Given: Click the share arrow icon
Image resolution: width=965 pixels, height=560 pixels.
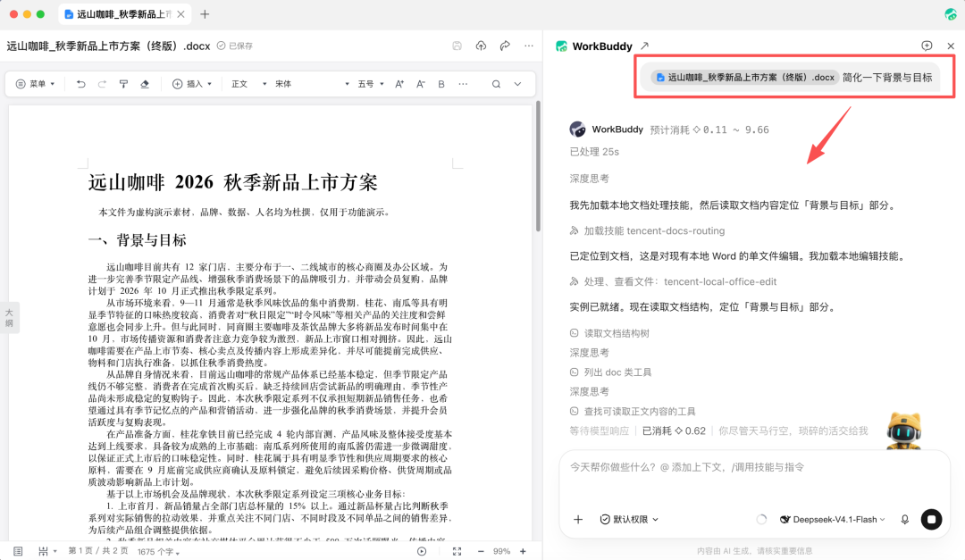Looking at the screenshot, I should (505, 46).
